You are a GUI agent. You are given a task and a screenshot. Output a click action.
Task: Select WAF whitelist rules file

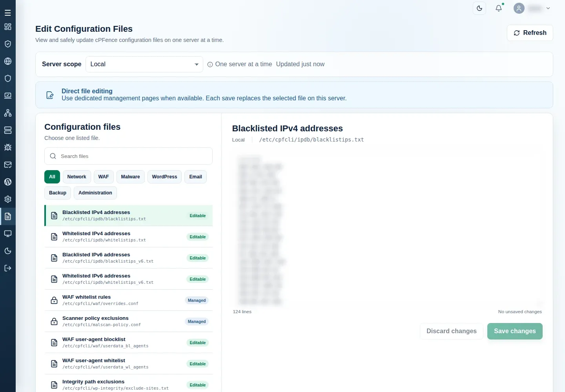click(x=128, y=300)
